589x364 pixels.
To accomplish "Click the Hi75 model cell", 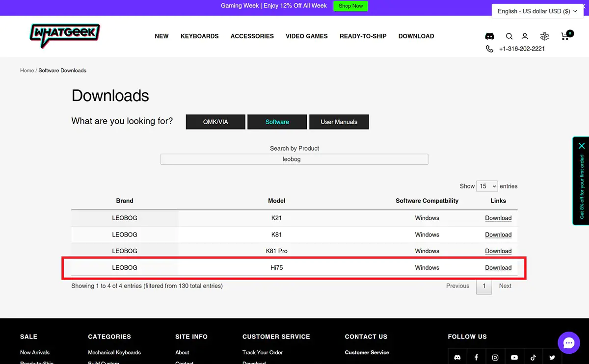I will 277,268.
